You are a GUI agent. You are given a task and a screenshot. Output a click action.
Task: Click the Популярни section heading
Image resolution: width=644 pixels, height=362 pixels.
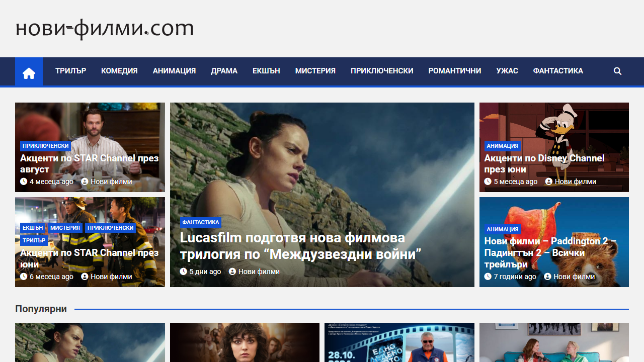tap(41, 309)
